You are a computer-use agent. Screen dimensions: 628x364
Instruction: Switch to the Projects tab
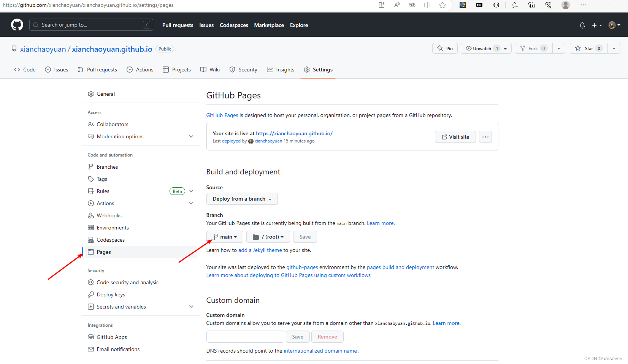pos(177,70)
